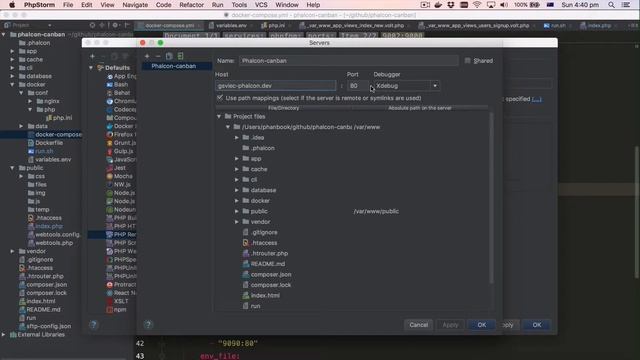Image resolution: width=640 pixels, height=360 pixels.
Task: Click the path mappings vertical scrollbar
Action: [491, 198]
